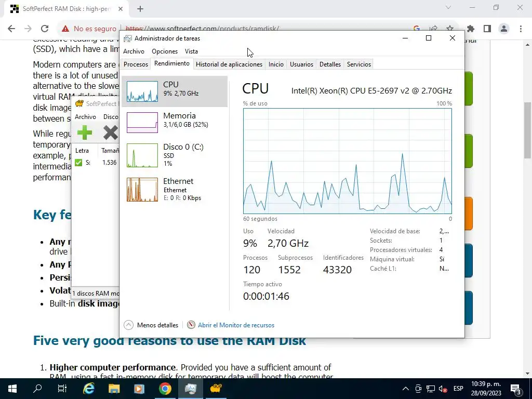Viewport: 532px width, 399px height.
Task: Click the Task Manager title bar icon
Action: pos(128,38)
